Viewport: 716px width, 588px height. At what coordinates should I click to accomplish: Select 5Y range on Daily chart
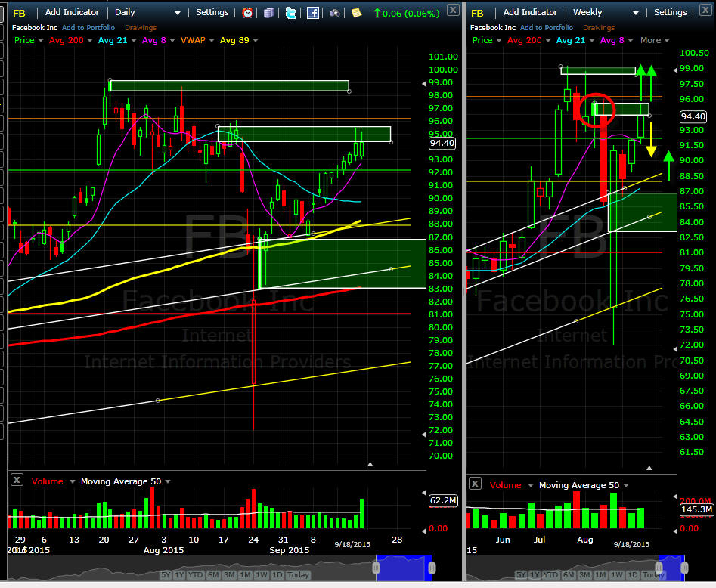tap(166, 574)
